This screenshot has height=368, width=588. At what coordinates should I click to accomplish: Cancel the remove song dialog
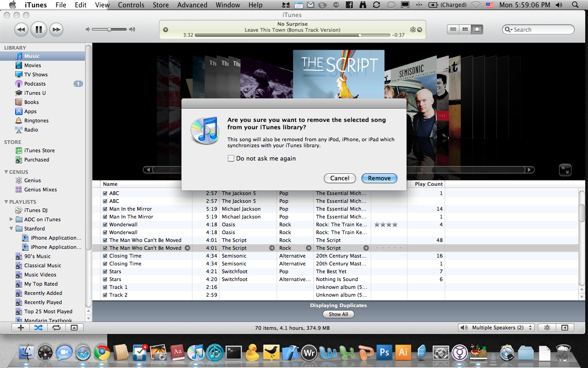tap(340, 178)
